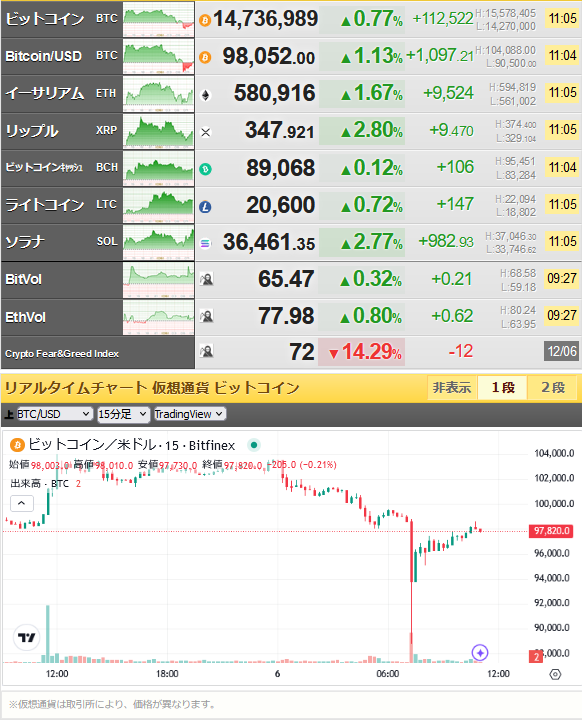Click the Bitcoin icon beside 98,052.00
The width and height of the screenshot is (582, 721).
tap(205, 57)
